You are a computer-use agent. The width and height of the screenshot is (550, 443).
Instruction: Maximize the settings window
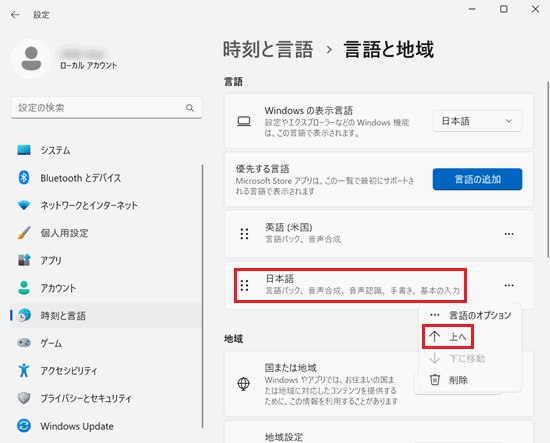click(504, 9)
